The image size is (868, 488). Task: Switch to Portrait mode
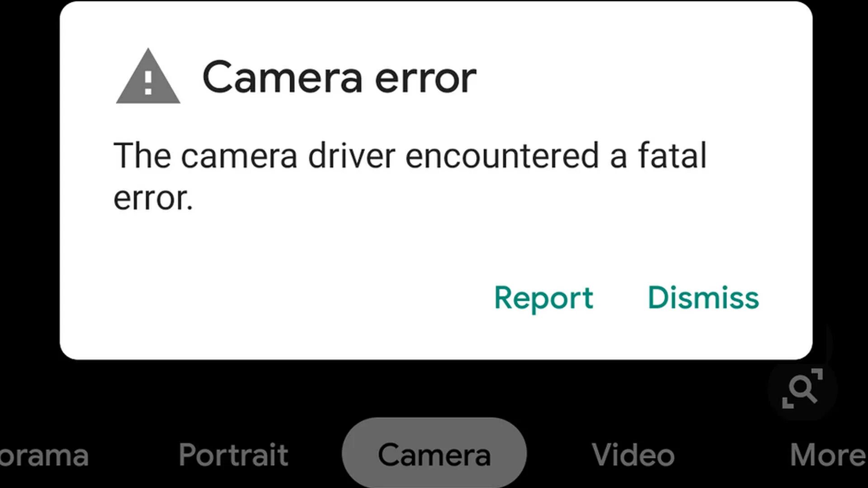point(233,454)
